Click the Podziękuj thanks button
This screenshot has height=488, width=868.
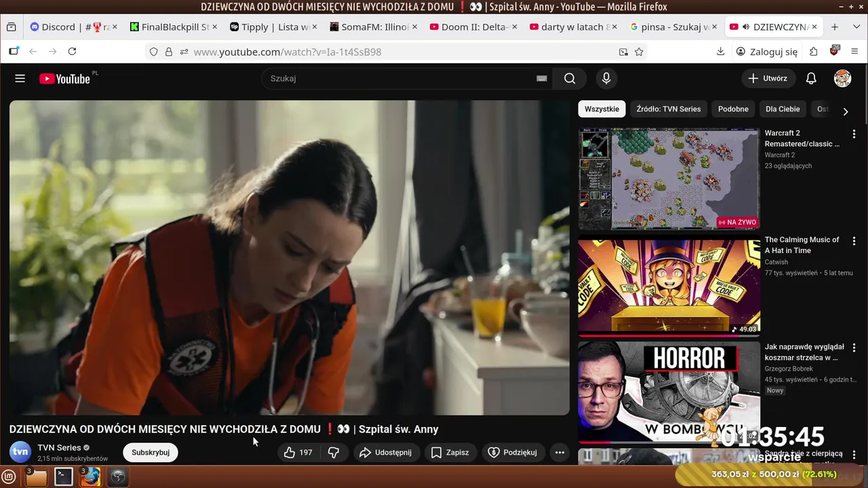tap(513, 453)
